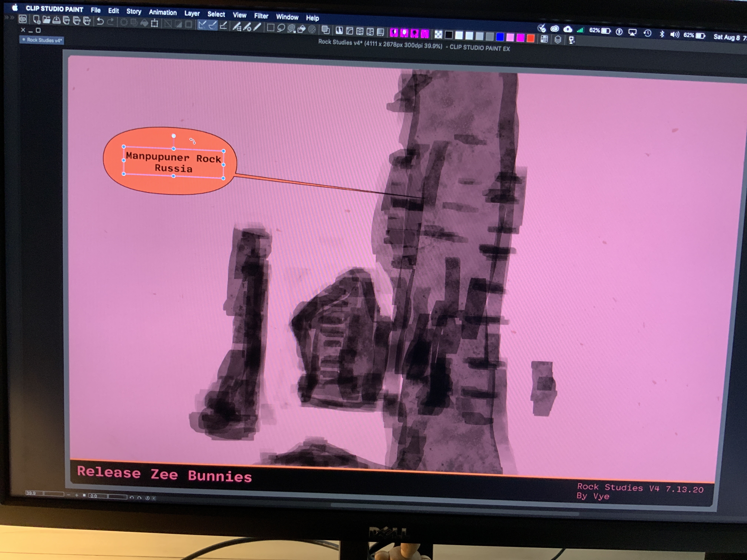Viewport: 747px width, 560px height.
Task: Click the zoom out minus button
Action: (69, 495)
